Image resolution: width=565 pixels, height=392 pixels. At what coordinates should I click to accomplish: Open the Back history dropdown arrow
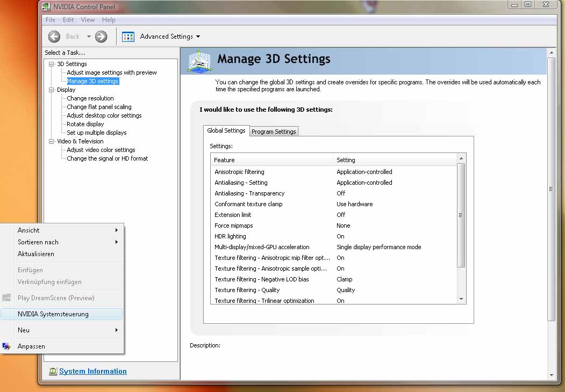89,37
